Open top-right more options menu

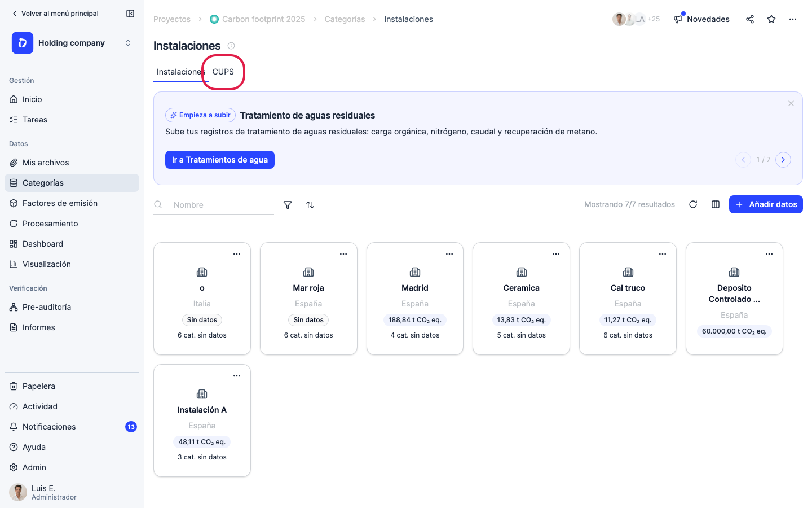[793, 19]
